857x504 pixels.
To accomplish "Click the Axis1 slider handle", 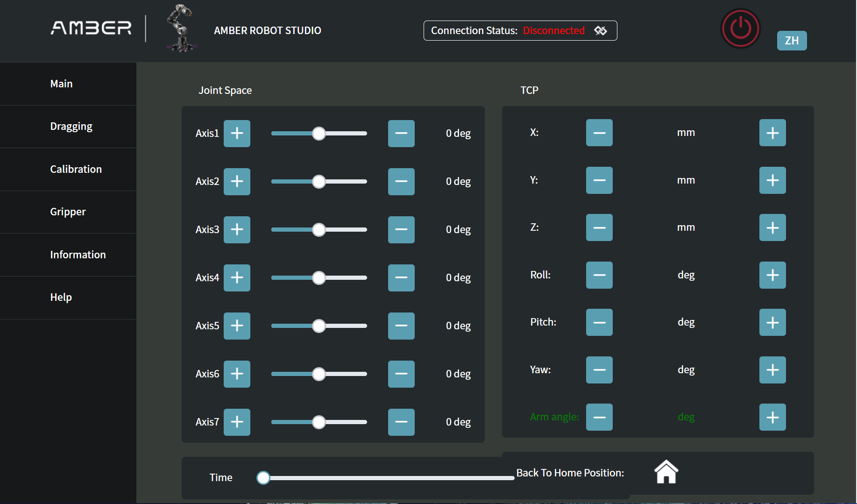I will coord(319,134).
